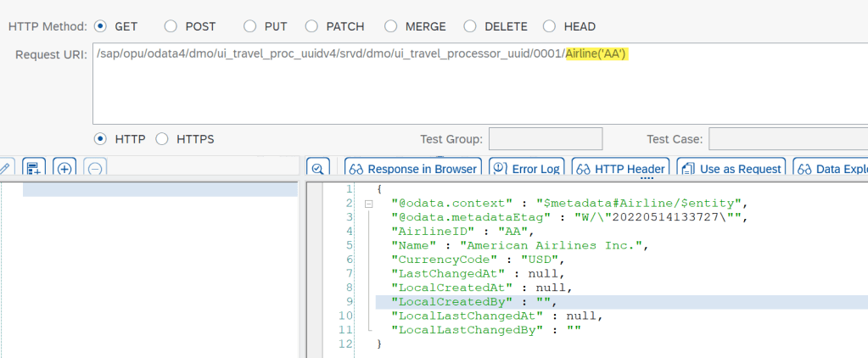The width and height of the screenshot is (868, 358).
Task: Collapse the JSON root node in response
Action: click(x=368, y=204)
